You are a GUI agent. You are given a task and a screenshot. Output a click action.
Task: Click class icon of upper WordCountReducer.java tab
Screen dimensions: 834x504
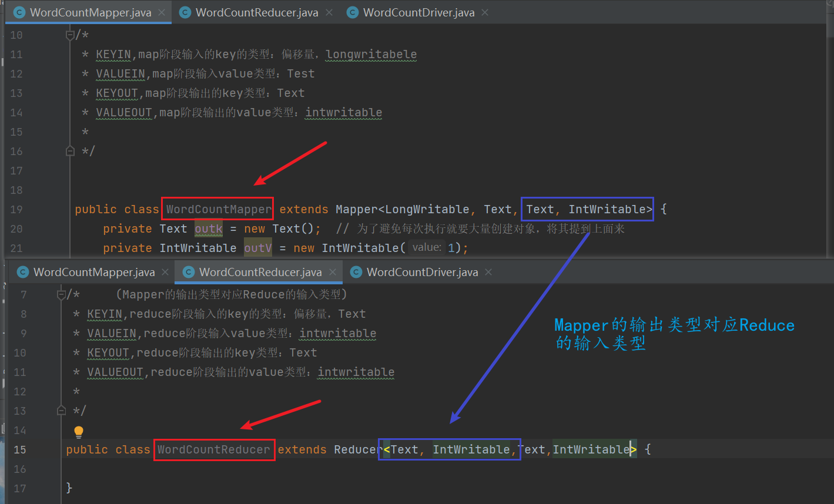[185, 12]
